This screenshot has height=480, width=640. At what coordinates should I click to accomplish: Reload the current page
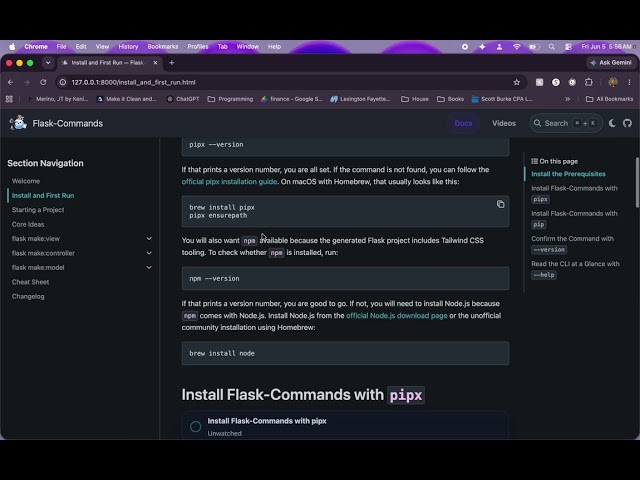[43, 82]
